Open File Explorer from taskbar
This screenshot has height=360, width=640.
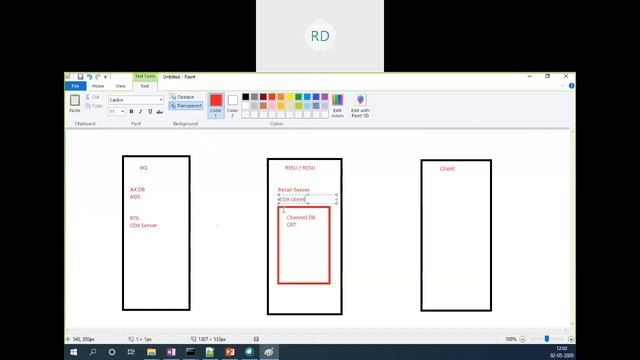tap(151, 352)
